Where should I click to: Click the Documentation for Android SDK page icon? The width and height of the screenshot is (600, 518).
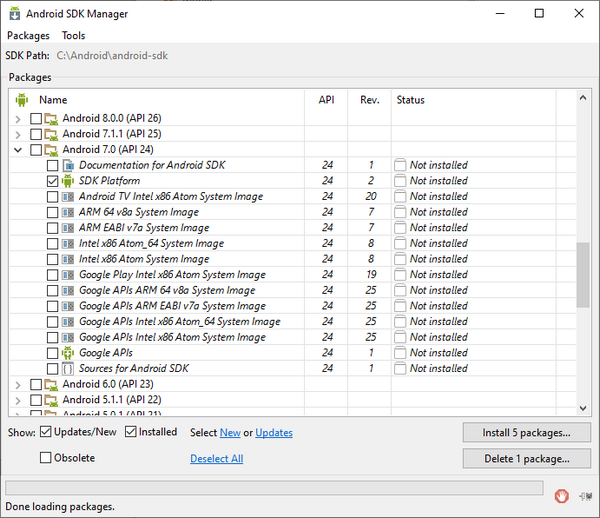68,166
